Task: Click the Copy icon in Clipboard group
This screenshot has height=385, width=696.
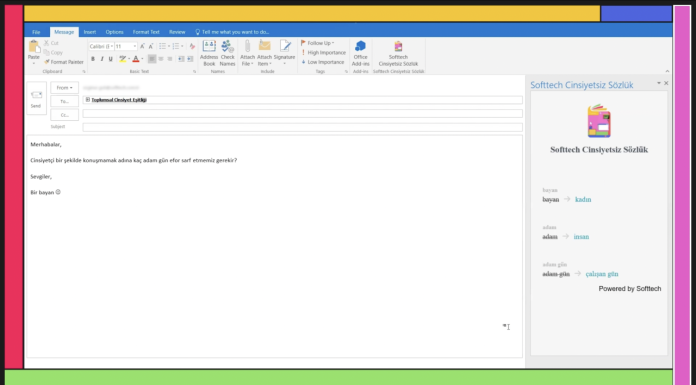Action: 46,52
